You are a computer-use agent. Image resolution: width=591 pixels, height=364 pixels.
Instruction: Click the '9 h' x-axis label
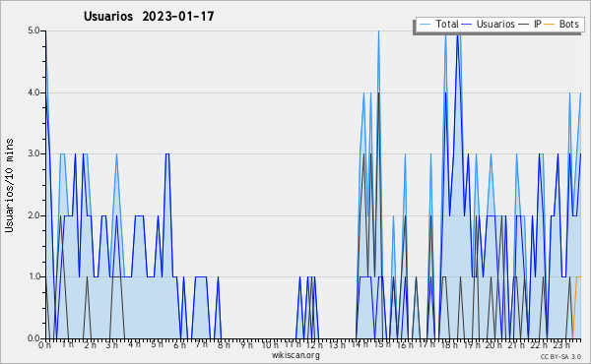pyautogui.click(x=247, y=344)
